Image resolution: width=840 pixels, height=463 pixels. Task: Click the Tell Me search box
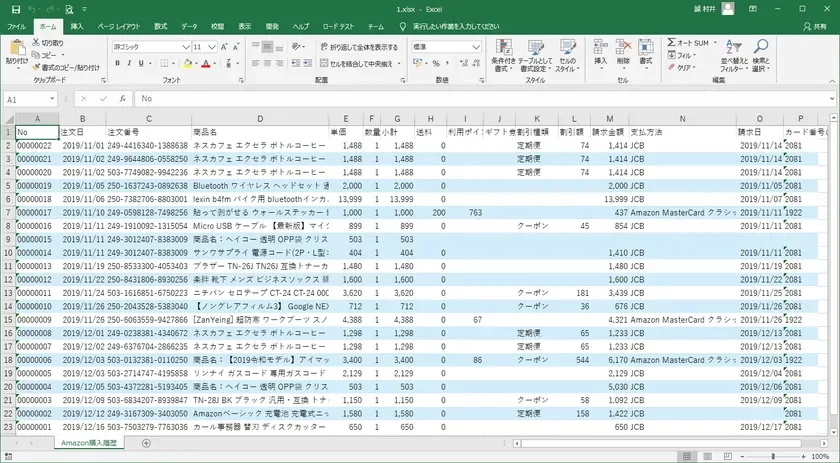pos(456,26)
